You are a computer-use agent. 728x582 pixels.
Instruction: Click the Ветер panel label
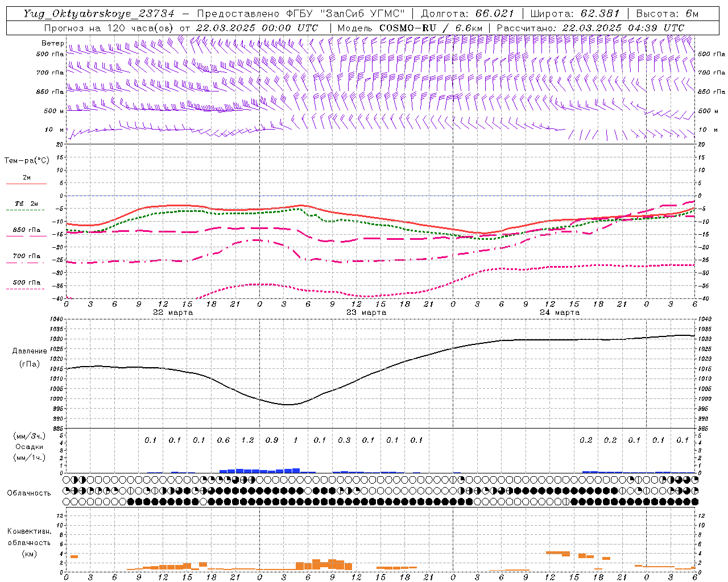coord(53,43)
